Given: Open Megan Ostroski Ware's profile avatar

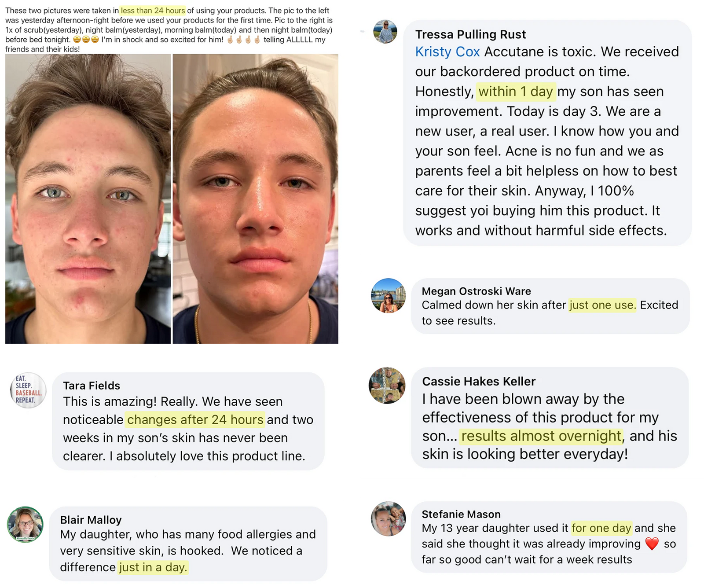Looking at the screenshot, I should 388,296.
